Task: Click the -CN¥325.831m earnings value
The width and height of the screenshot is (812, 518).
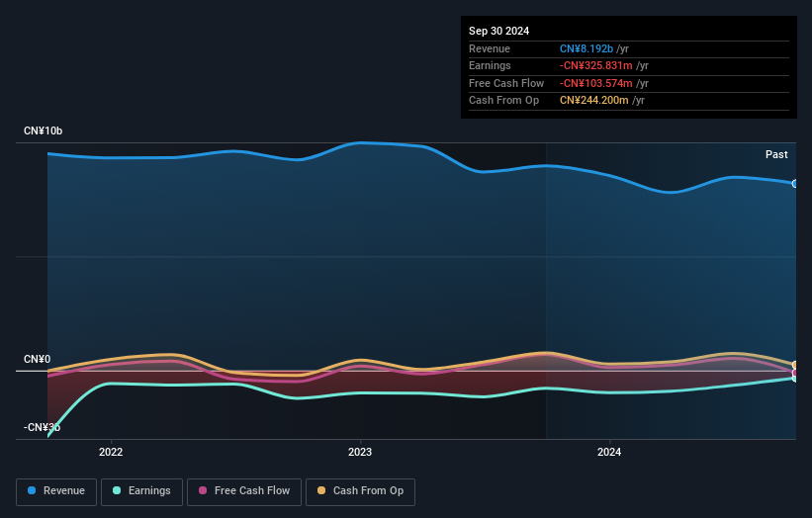Action: pyautogui.click(x=595, y=65)
